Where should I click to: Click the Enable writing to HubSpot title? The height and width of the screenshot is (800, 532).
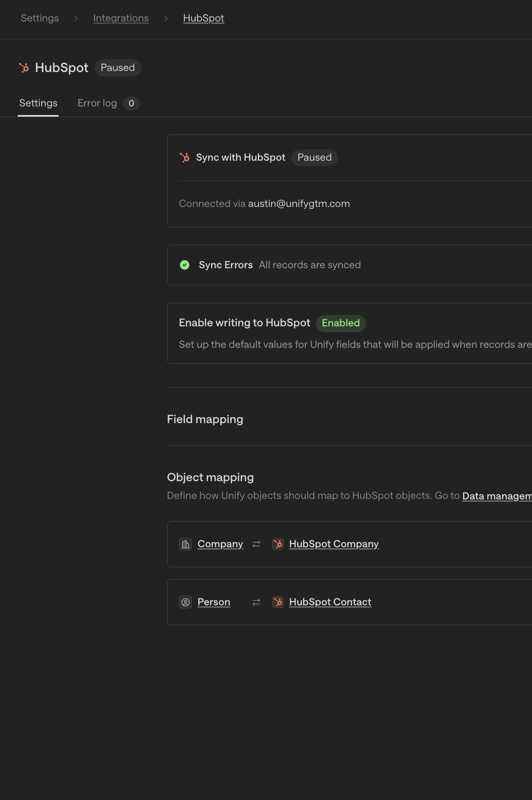pos(245,323)
